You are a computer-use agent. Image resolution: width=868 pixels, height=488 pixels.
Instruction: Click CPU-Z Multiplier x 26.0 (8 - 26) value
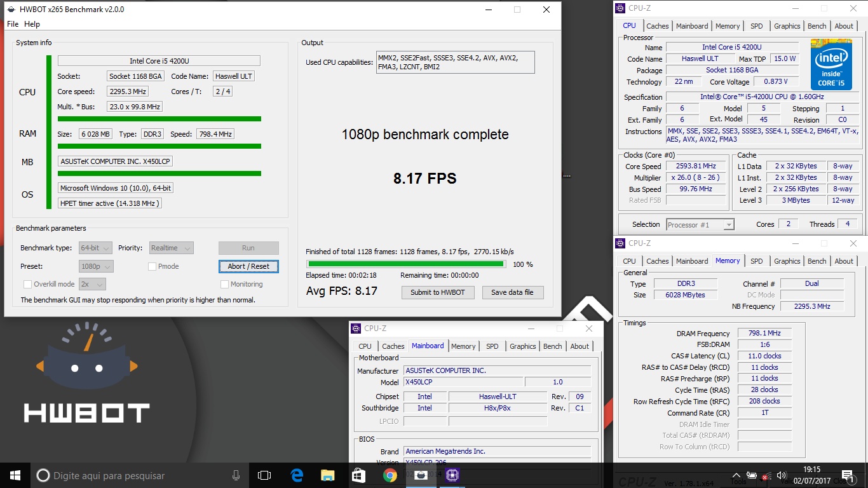[x=696, y=177]
